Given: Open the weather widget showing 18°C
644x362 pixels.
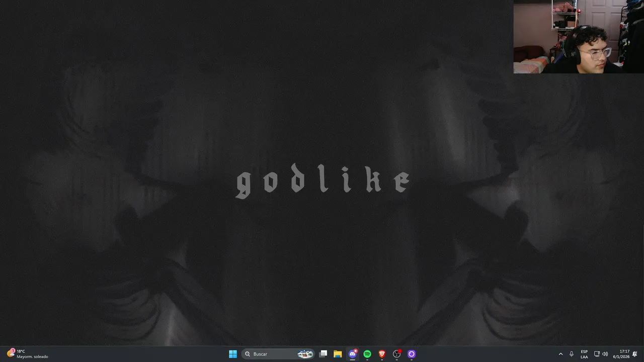Looking at the screenshot, I should coord(28,354).
